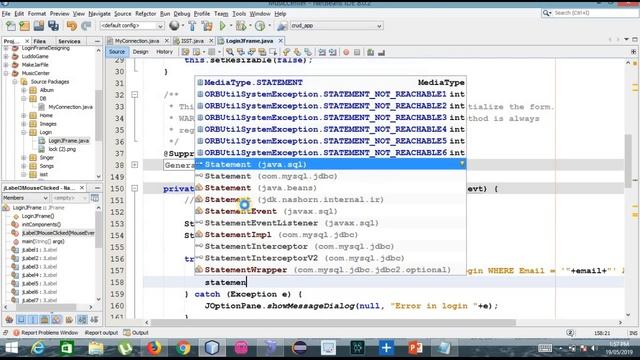Run the project with green play icon
640x360 pixels.
click(222, 26)
